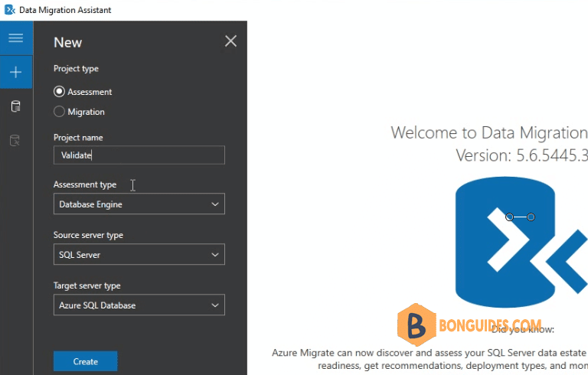Screen dimensions: 588x375
Task: Click the plus New project icon
Action: coord(16,72)
